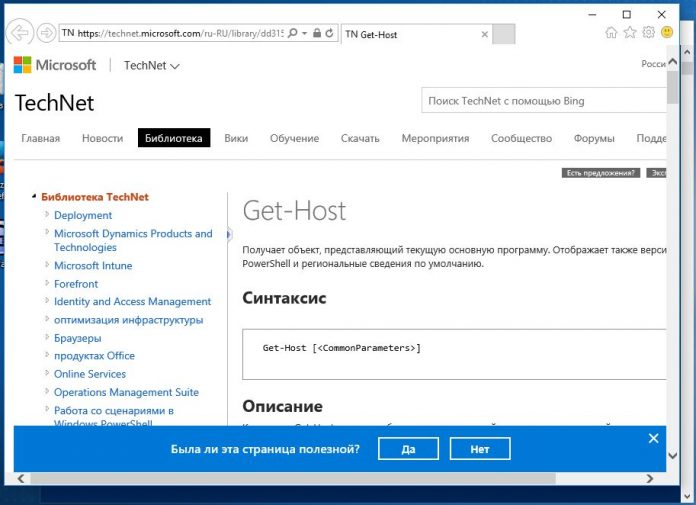Click the smiley feedback icon
The height and width of the screenshot is (505, 696).
point(667,33)
